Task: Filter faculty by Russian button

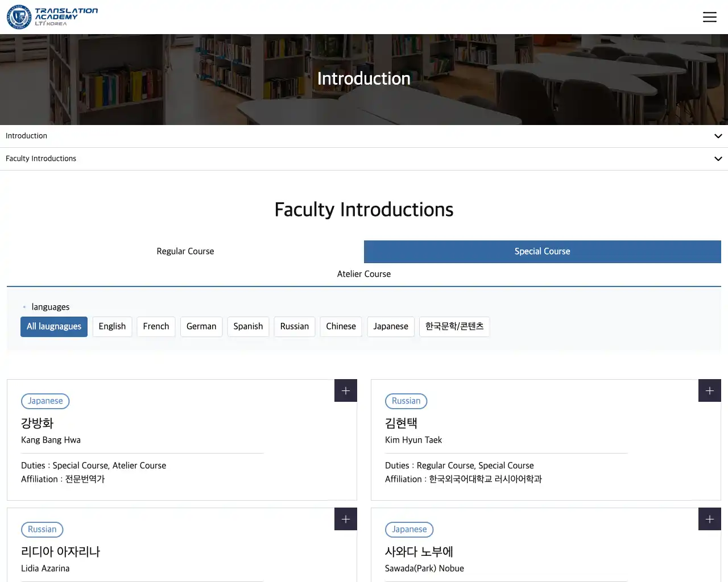Action: (294, 326)
